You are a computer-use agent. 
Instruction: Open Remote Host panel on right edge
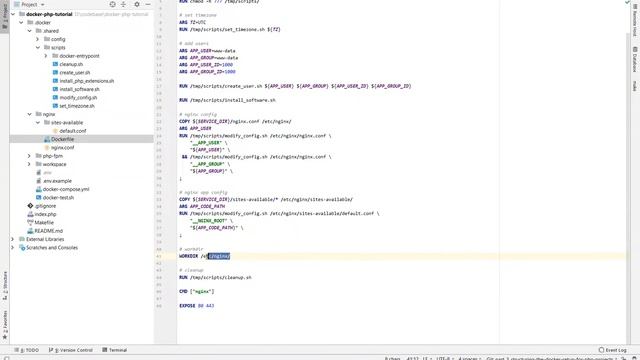point(635,20)
